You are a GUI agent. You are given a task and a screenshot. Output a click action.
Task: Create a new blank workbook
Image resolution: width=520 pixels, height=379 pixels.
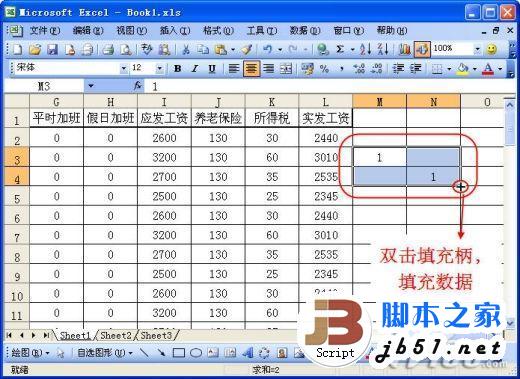tap(17, 50)
